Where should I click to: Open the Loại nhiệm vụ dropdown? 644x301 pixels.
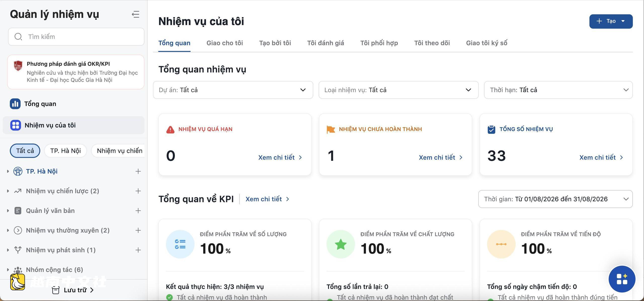tap(398, 90)
